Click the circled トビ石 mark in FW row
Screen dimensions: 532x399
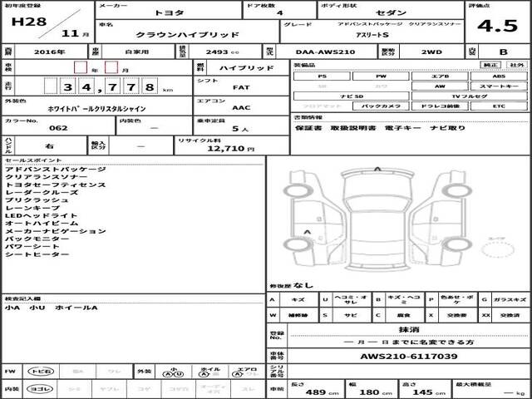(37, 371)
